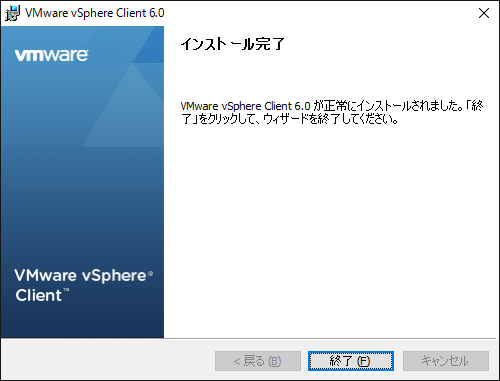Click the second line mentioning ウィザード
Image resolution: width=500 pixels, height=381 pixels.
pos(289,119)
